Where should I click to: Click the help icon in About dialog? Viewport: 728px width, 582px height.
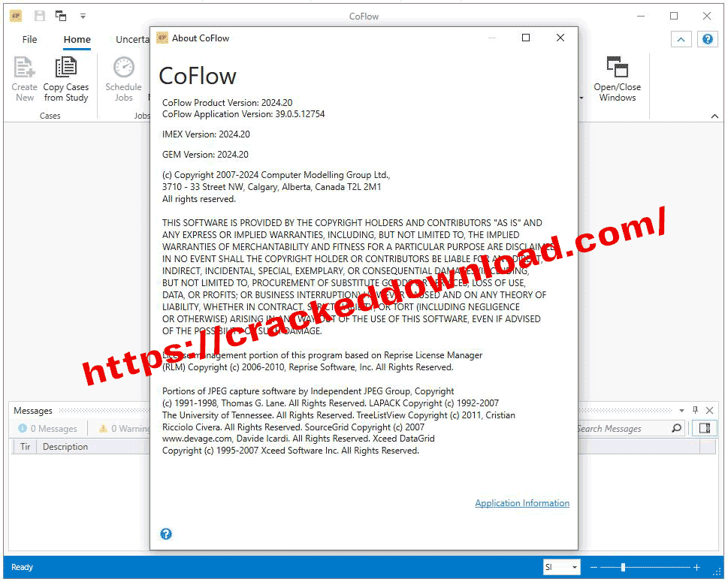166,534
